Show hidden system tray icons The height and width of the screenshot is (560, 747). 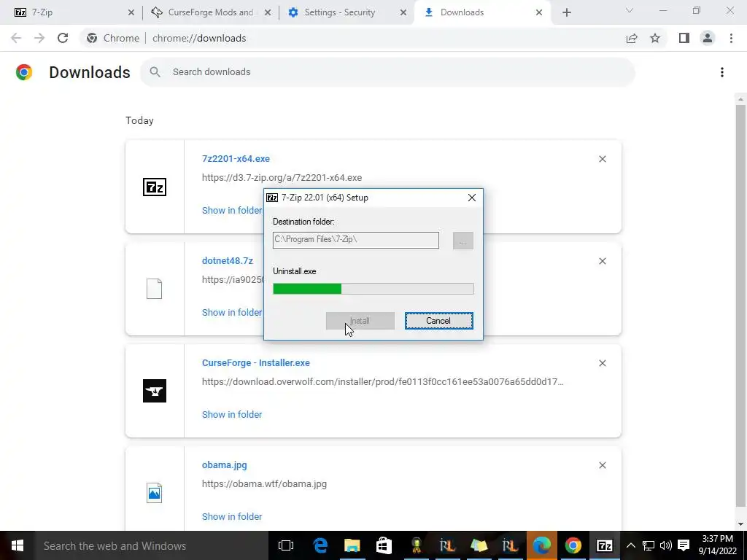click(x=630, y=545)
